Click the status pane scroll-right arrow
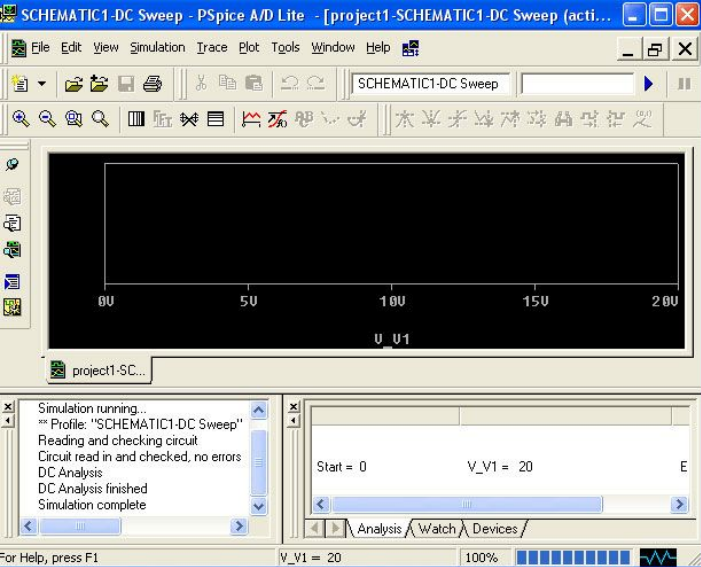Screen dimensions: 701x567 679,504
